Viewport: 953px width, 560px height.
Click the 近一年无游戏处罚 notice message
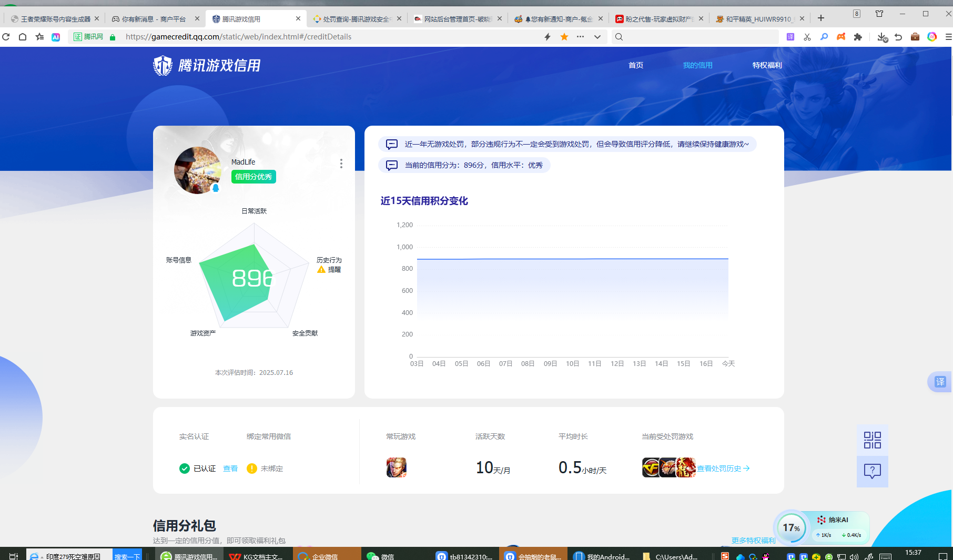click(x=567, y=144)
